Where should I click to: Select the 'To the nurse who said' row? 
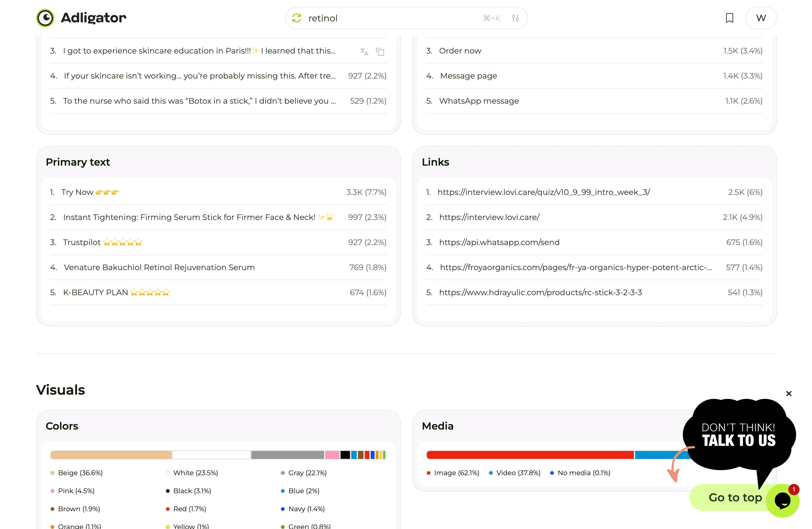[x=218, y=101]
